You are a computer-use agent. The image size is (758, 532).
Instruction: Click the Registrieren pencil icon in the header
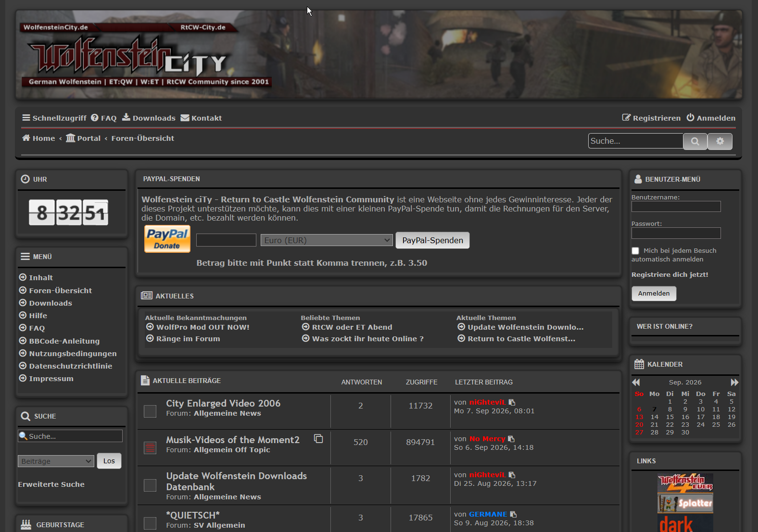click(626, 117)
